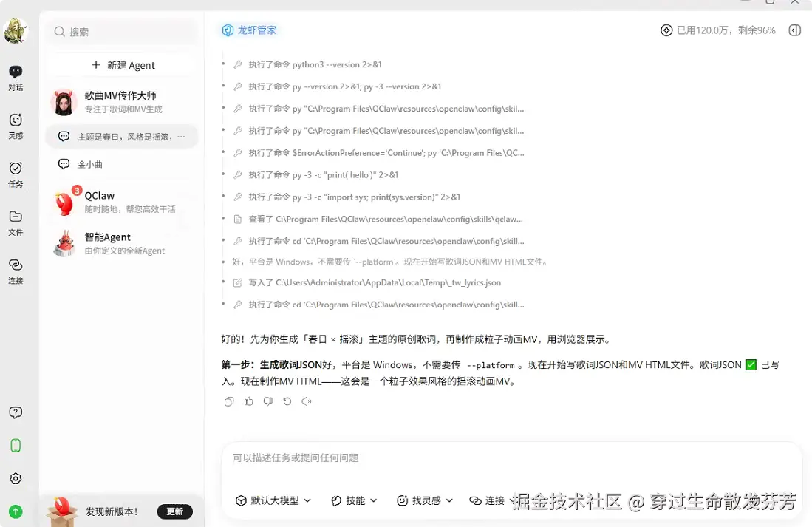Viewport: 812px width, 527px height.
Task: Open the 文件 files section
Action: [x=16, y=222]
